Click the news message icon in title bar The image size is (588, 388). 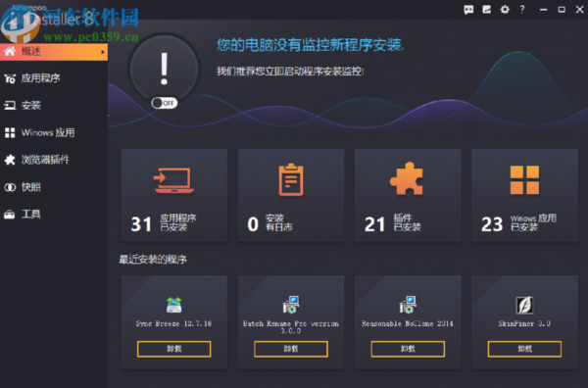click(487, 10)
